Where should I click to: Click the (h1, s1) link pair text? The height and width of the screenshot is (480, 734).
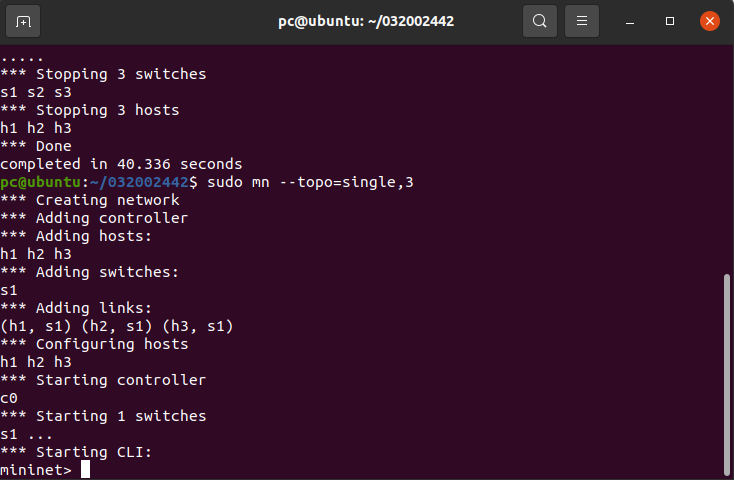[36, 326]
